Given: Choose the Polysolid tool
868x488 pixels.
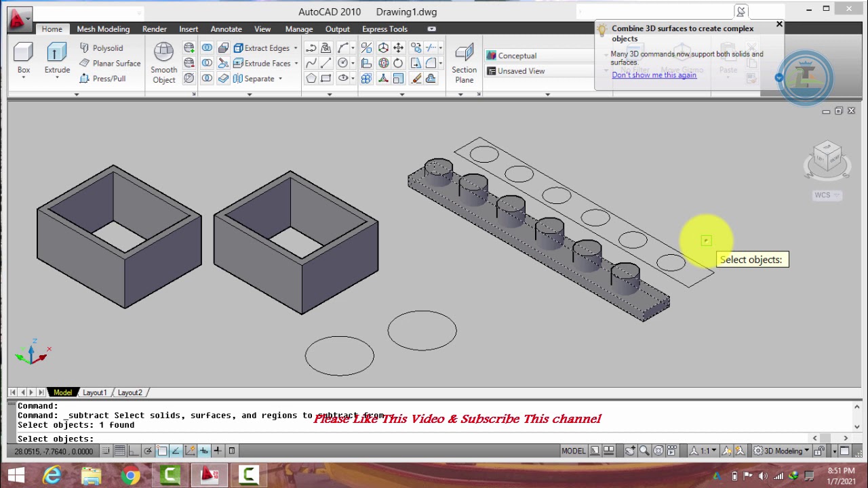Looking at the screenshot, I should 101,48.
